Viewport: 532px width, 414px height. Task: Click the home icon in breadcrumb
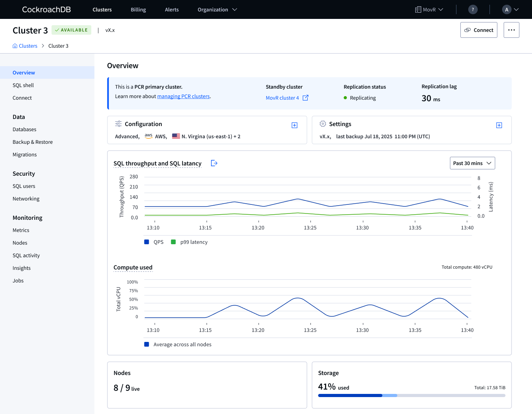click(x=15, y=46)
